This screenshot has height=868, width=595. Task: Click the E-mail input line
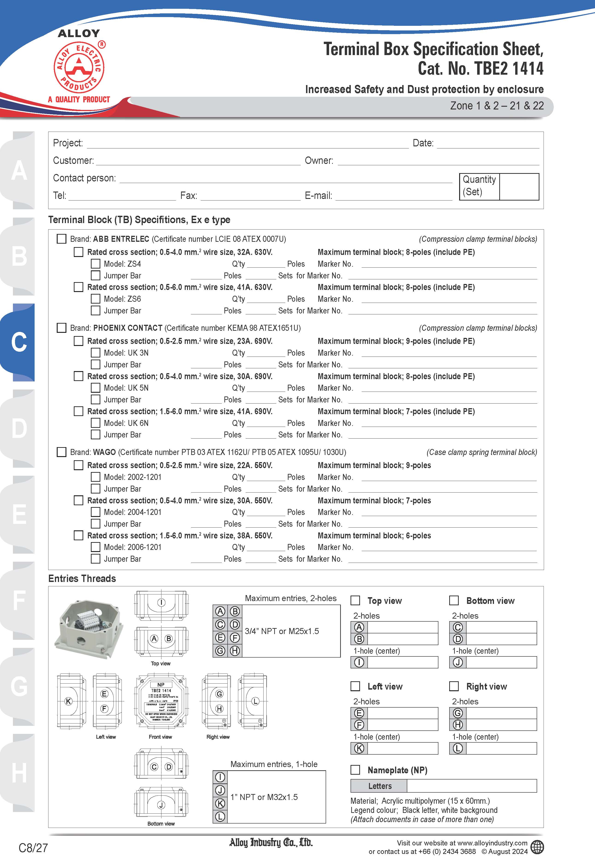[394, 196]
